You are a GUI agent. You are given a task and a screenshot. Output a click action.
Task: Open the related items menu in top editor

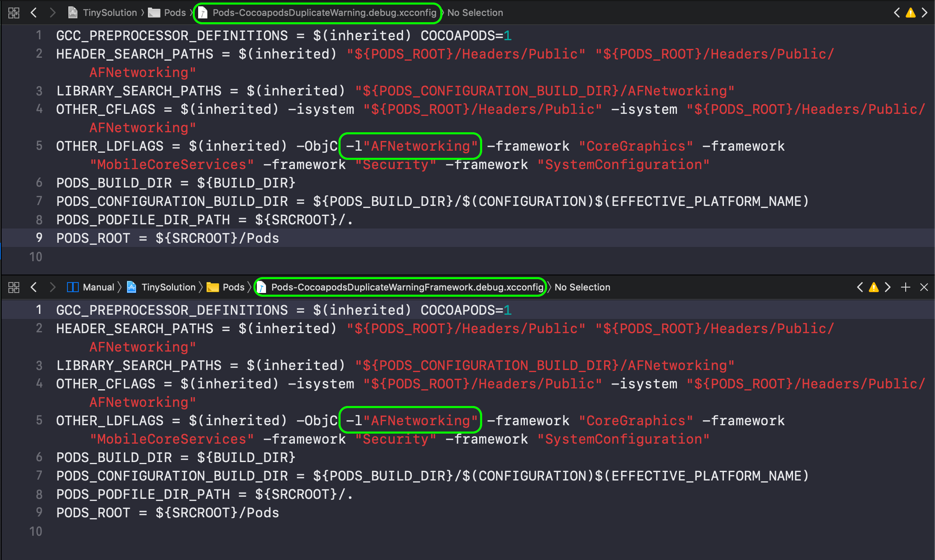14,13
